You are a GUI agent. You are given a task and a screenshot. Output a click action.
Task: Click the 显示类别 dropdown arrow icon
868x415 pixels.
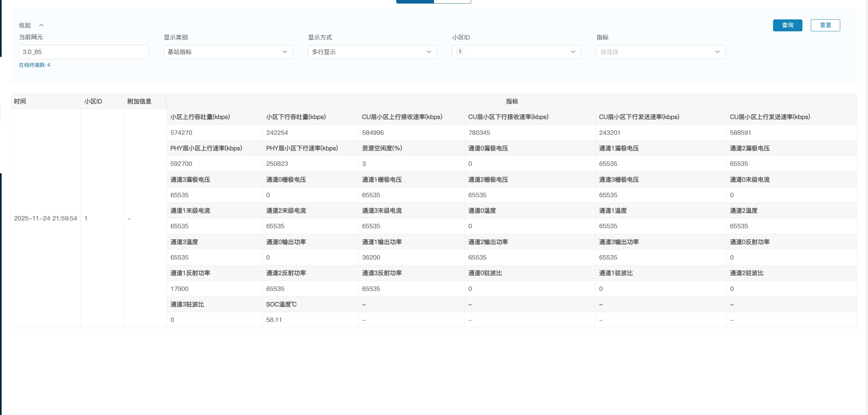[x=284, y=52]
